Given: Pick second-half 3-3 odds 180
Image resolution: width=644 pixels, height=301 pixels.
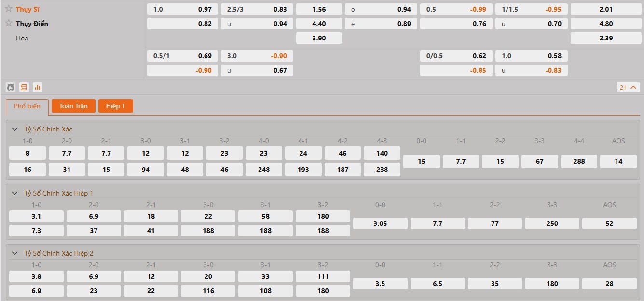Looking at the screenshot, I should click(x=552, y=284).
